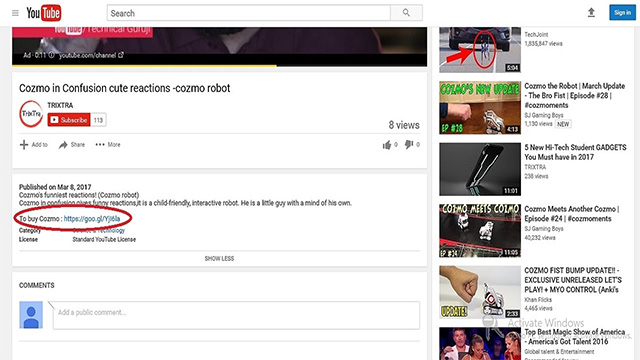640x360 pixels.
Task: Focus the Search input field
Action: point(249,13)
